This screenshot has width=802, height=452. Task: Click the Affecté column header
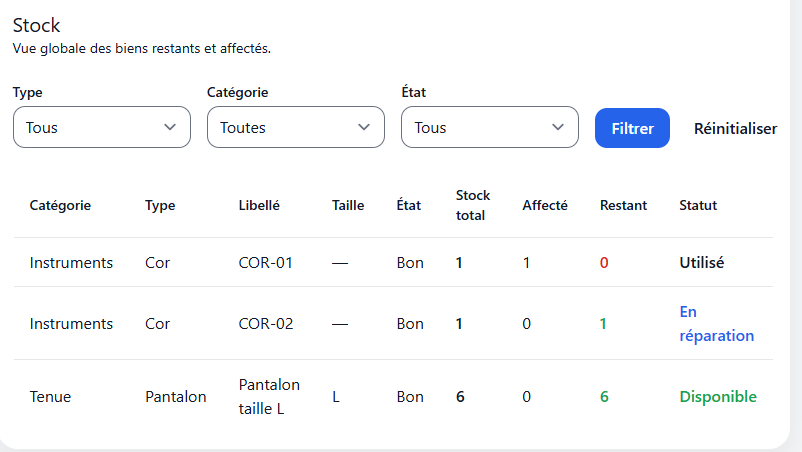coord(545,206)
